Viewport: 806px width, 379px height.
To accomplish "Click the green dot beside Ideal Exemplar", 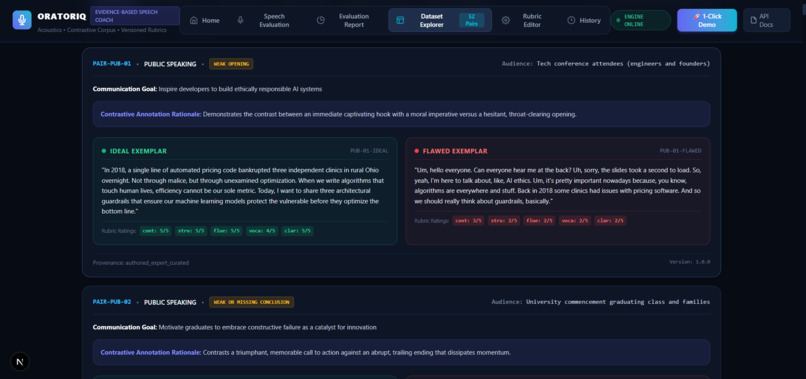I will [104, 151].
